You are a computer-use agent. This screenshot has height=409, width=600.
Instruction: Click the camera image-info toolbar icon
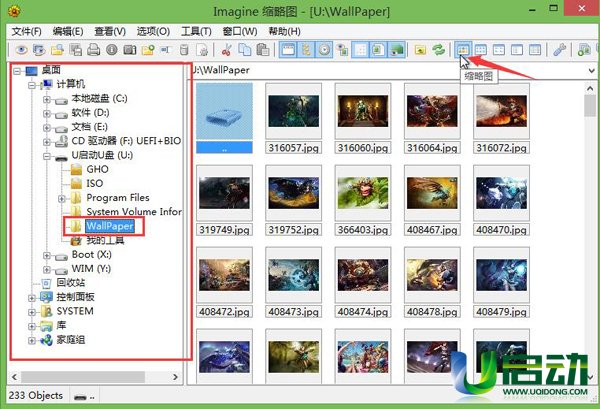pos(130,50)
